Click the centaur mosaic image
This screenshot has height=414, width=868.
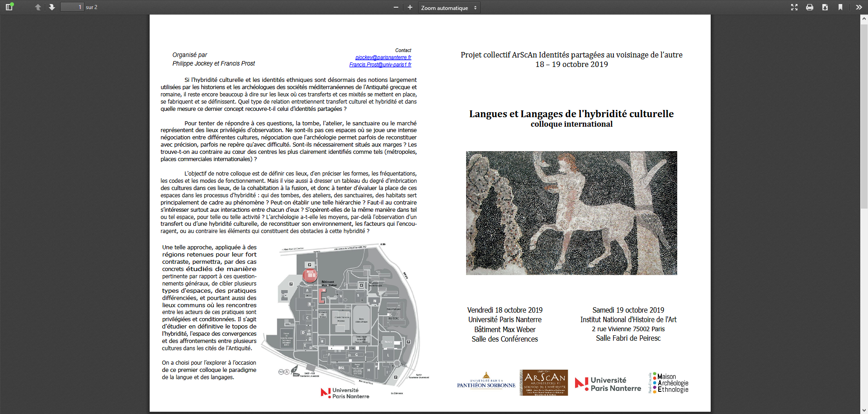(571, 213)
